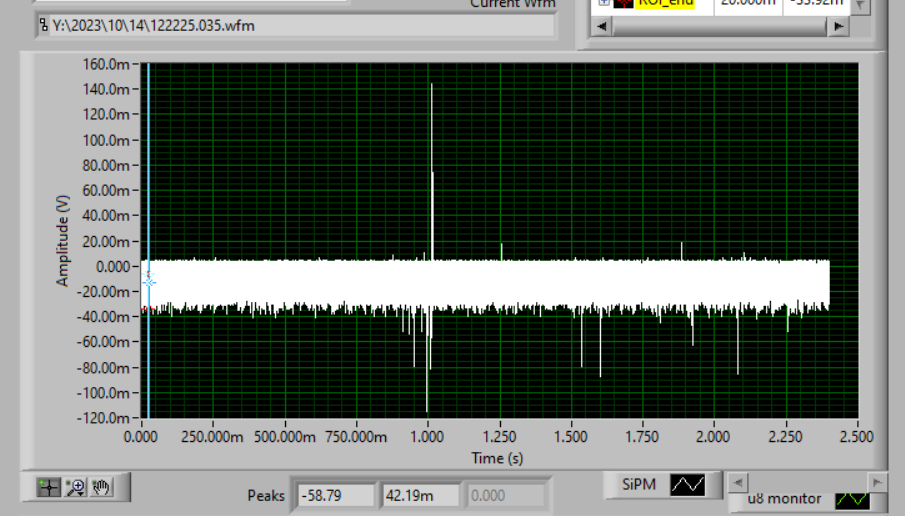Screen dimensions: 905x516
Task: Click the 1.000 X-axis scale value
Action: 427,436
